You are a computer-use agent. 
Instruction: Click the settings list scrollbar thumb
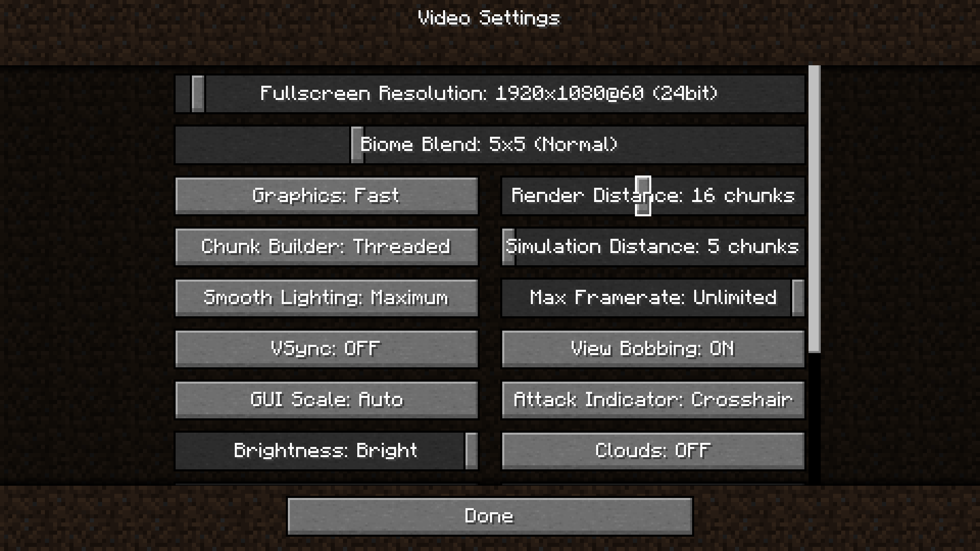pyautogui.click(x=815, y=209)
